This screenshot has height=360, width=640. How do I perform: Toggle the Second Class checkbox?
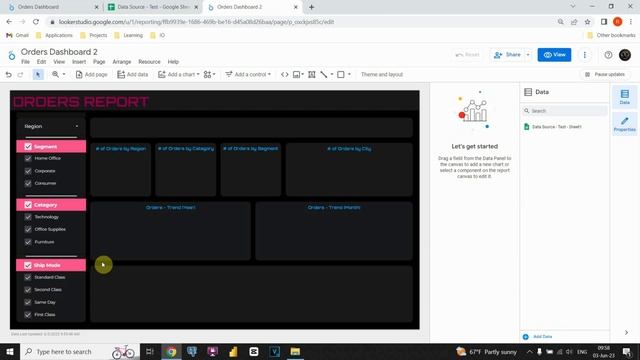coord(28,290)
